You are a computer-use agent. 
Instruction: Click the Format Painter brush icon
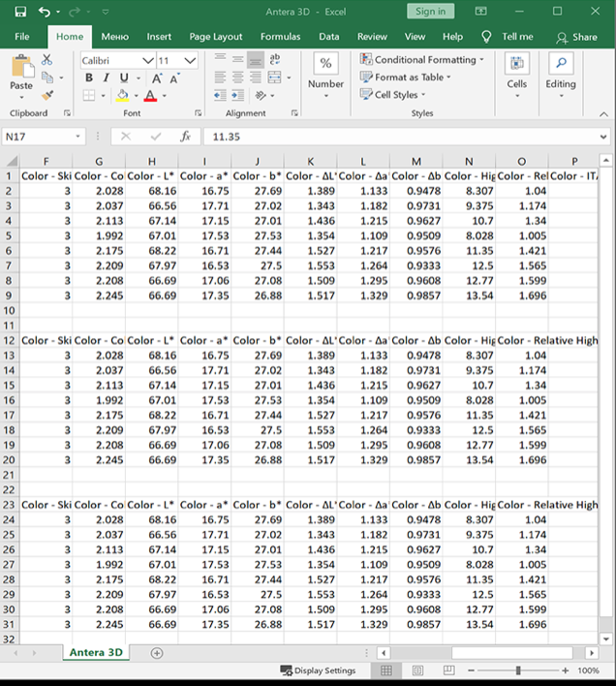click(x=47, y=95)
